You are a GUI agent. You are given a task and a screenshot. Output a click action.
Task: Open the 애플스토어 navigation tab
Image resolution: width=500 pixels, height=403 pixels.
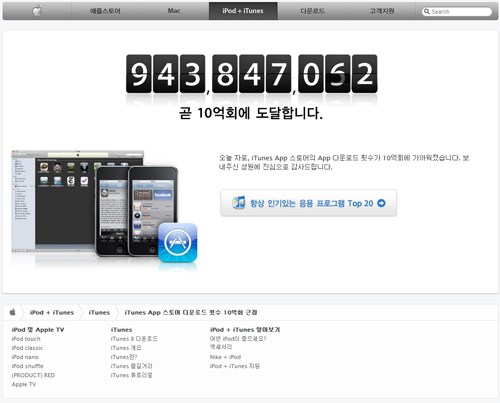click(x=105, y=11)
